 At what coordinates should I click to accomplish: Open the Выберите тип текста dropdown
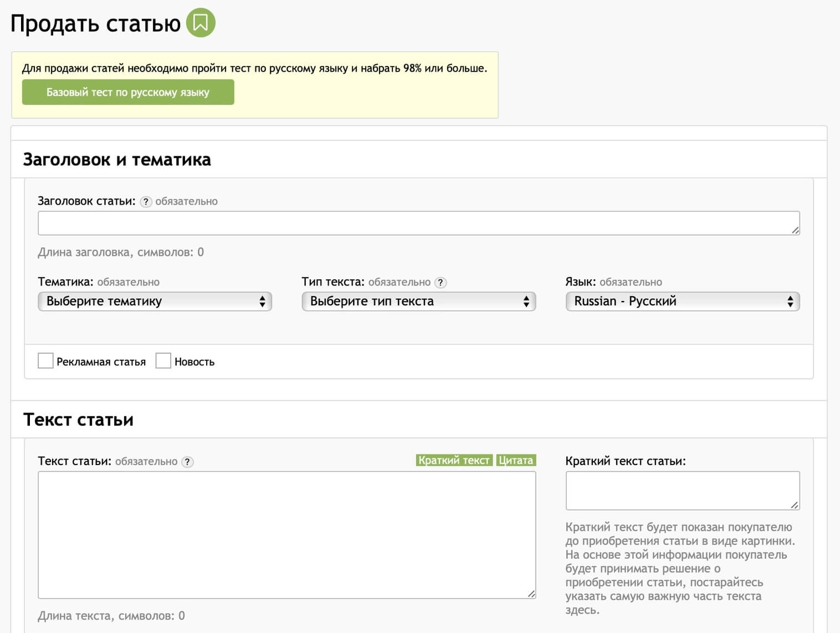point(418,302)
